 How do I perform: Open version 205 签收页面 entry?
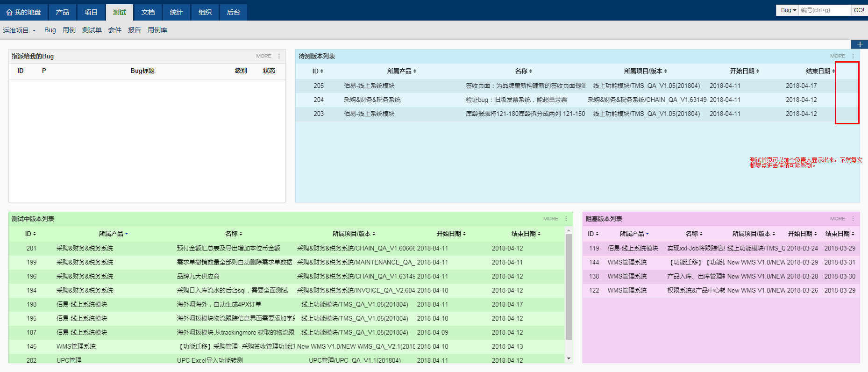(x=525, y=86)
